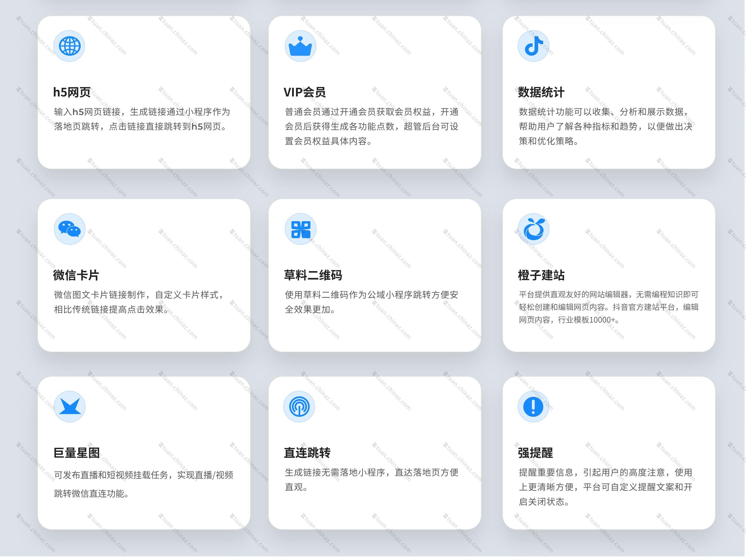Click description starting 数据统计功能可以收集
This screenshot has height=560, width=746.
606,126
